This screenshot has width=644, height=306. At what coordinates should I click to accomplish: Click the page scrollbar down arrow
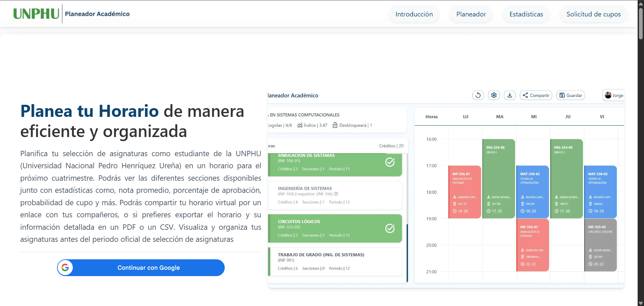pos(641,303)
